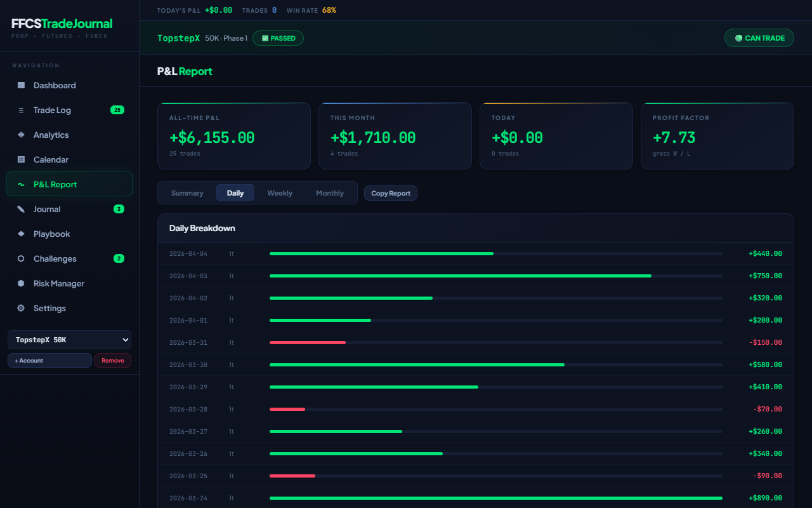Click the red 2026-03-31 loss bar
The image size is (812, 508).
[x=308, y=342]
